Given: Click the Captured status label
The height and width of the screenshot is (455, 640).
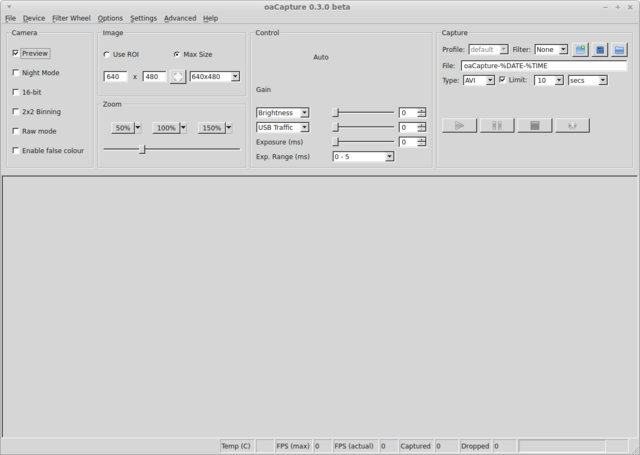Looking at the screenshot, I should (x=416, y=446).
